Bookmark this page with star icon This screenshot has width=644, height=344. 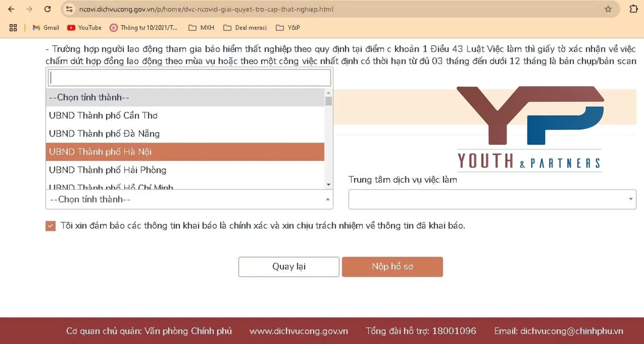[x=608, y=9]
